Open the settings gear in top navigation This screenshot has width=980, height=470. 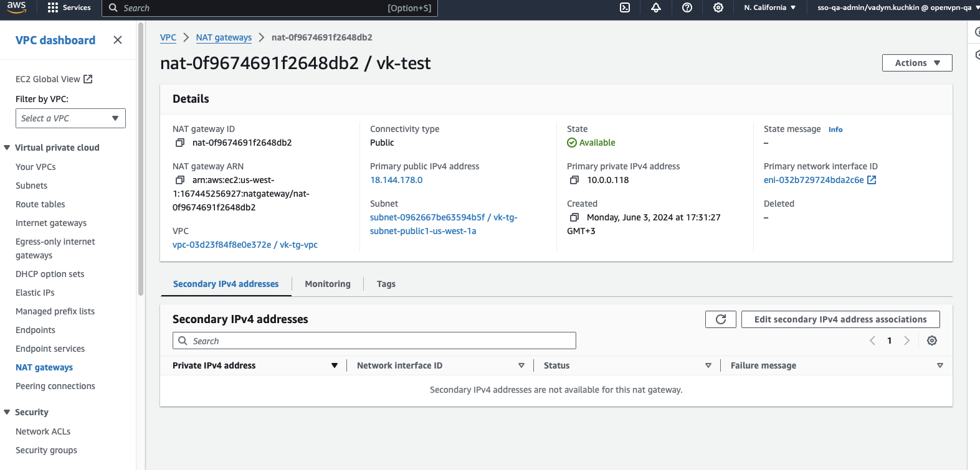tap(718, 7)
